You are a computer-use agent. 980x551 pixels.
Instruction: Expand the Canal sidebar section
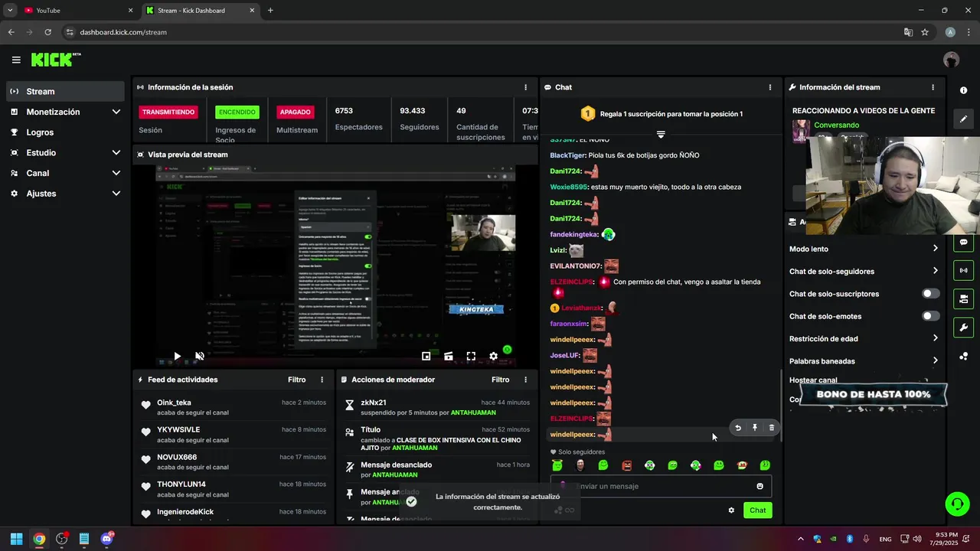(64, 173)
